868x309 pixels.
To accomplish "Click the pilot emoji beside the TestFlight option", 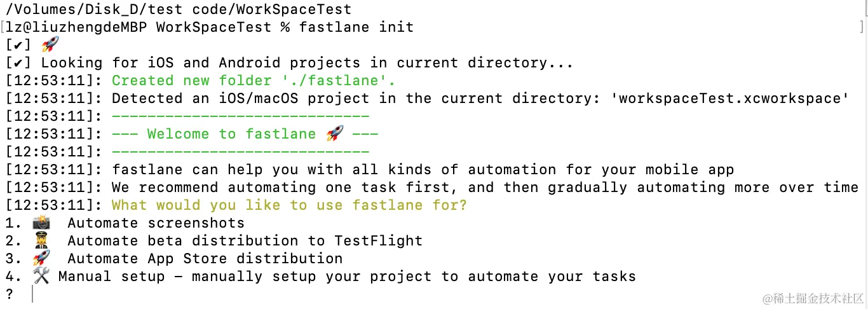I will point(41,240).
